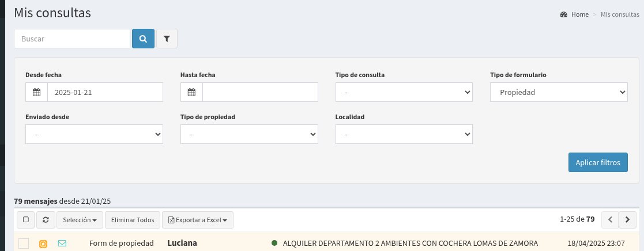644x251 pixels.
Task: Click the Home breadcrumb link
Action: pos(579,14)
